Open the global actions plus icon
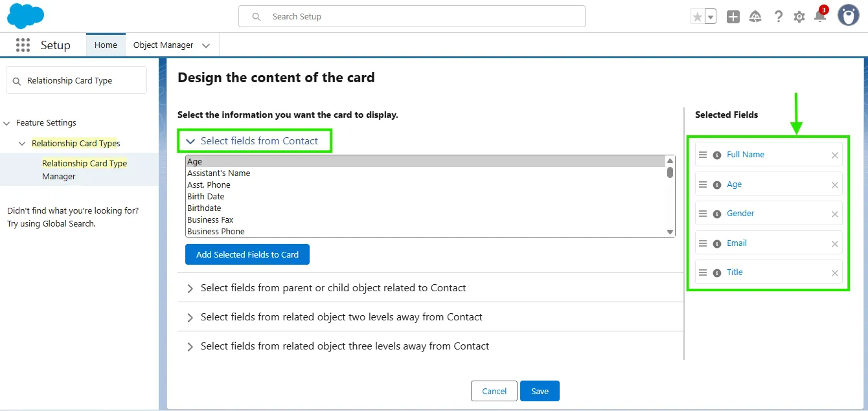 click(733, 17)
